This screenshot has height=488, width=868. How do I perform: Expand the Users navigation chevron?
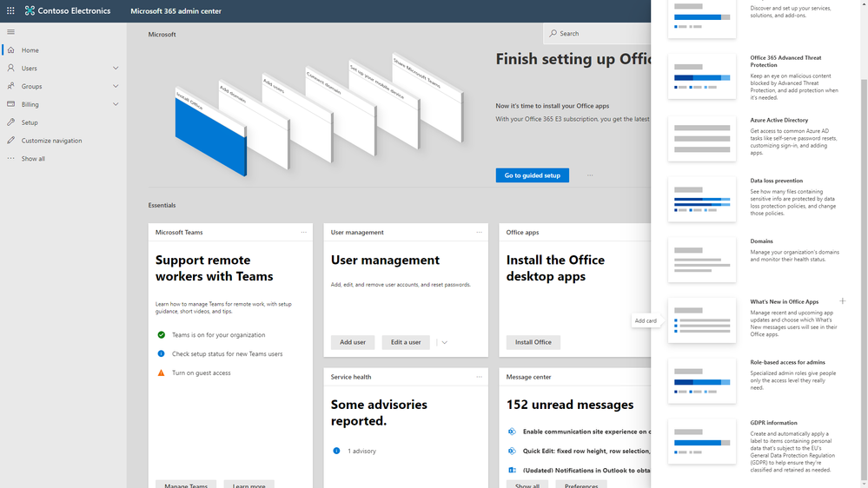coord(116,68)
